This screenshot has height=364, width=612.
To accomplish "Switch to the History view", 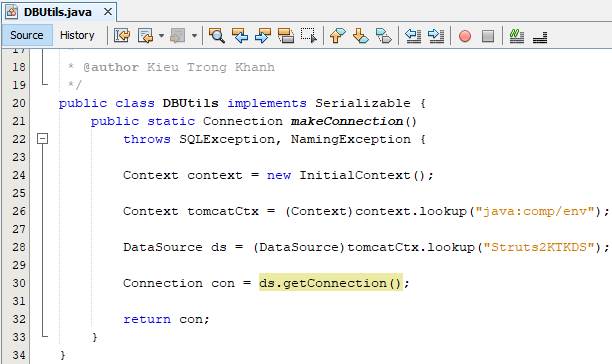I will click(x=77, y=35).
